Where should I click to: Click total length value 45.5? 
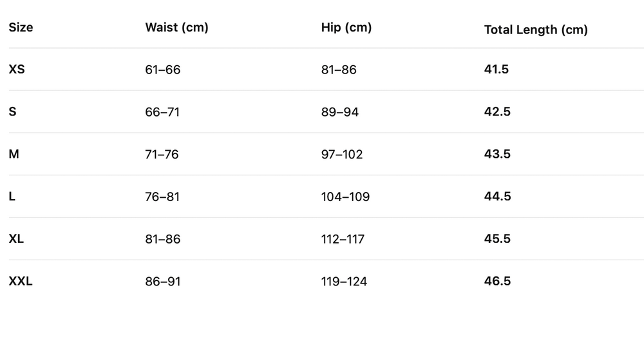[x=497, y=239]
